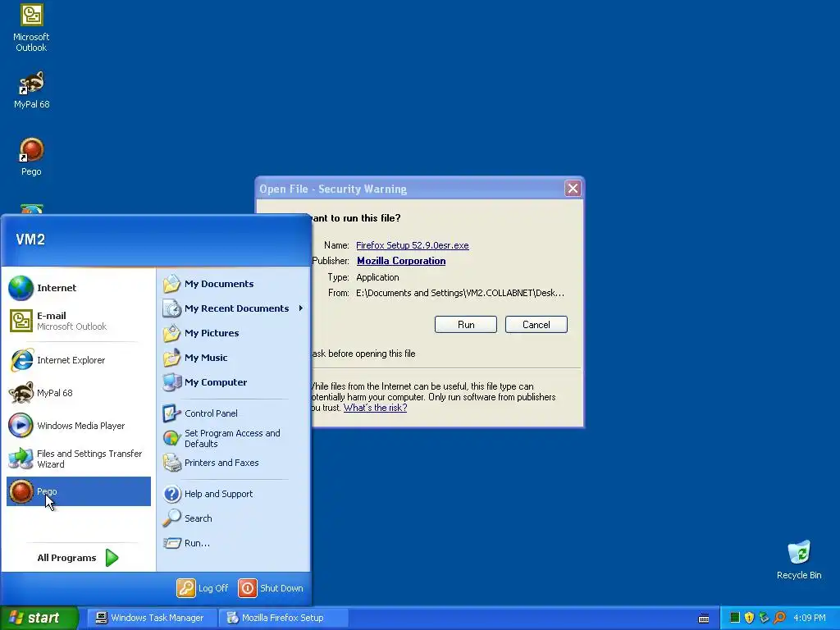Open E-mail Microsoft Outlook in Start menu

[x=78, y=321]
